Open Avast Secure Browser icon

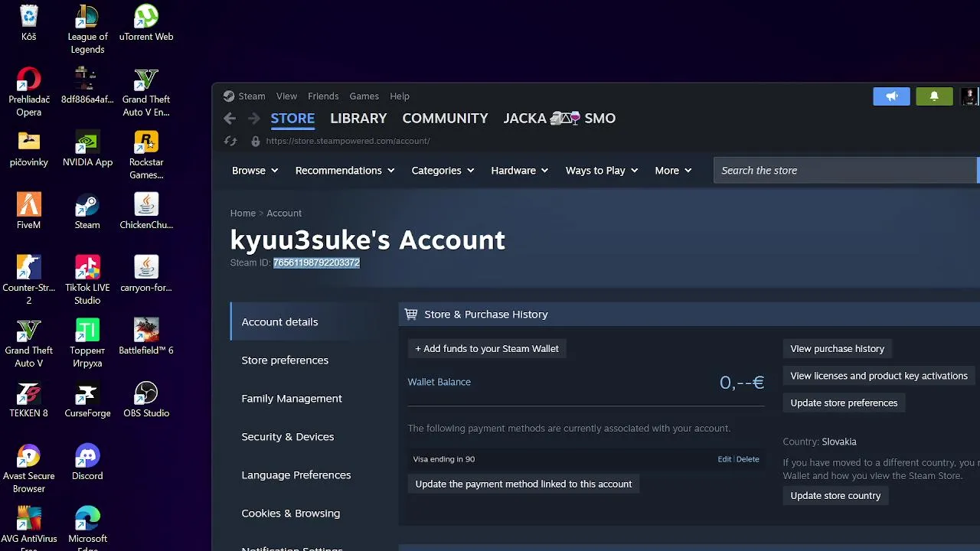tap(29, 468)
